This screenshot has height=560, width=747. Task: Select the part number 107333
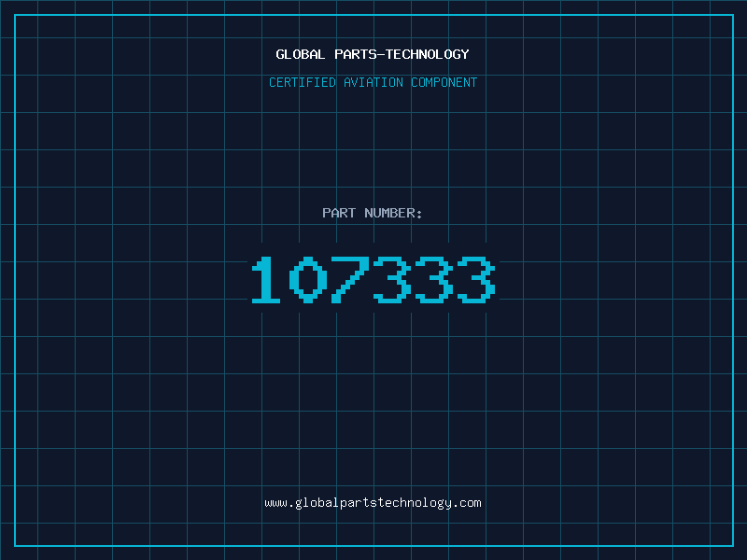[x=373, y=279]
